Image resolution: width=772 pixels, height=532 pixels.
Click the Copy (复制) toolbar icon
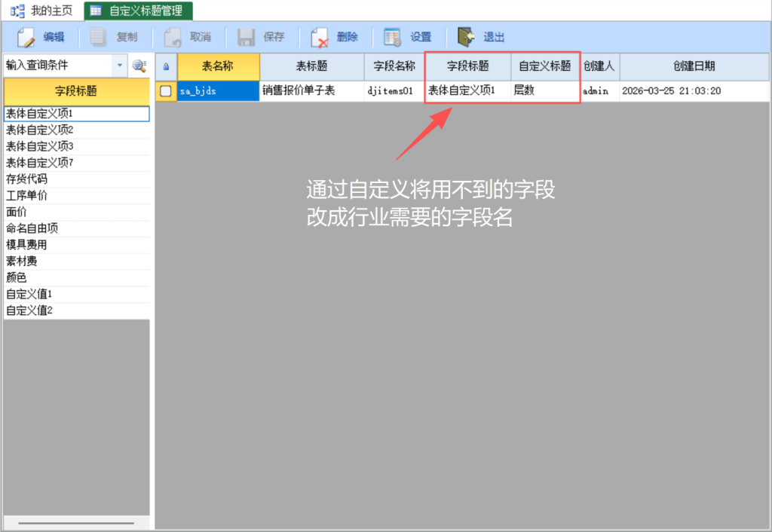99,37
